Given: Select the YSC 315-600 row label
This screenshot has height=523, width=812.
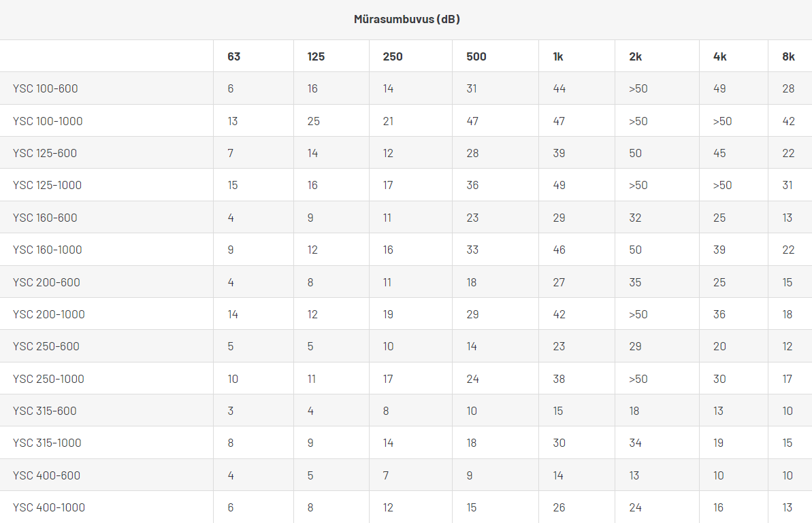Looking at the screenshot, I should 44,411.
